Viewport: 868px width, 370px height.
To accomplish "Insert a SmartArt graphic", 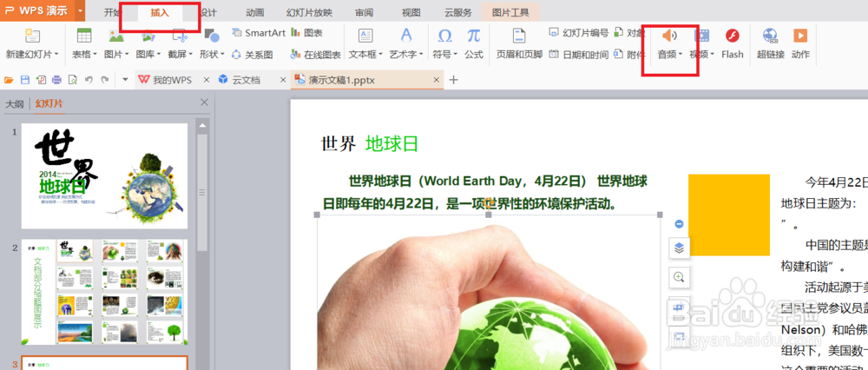I will click(259, 33).
